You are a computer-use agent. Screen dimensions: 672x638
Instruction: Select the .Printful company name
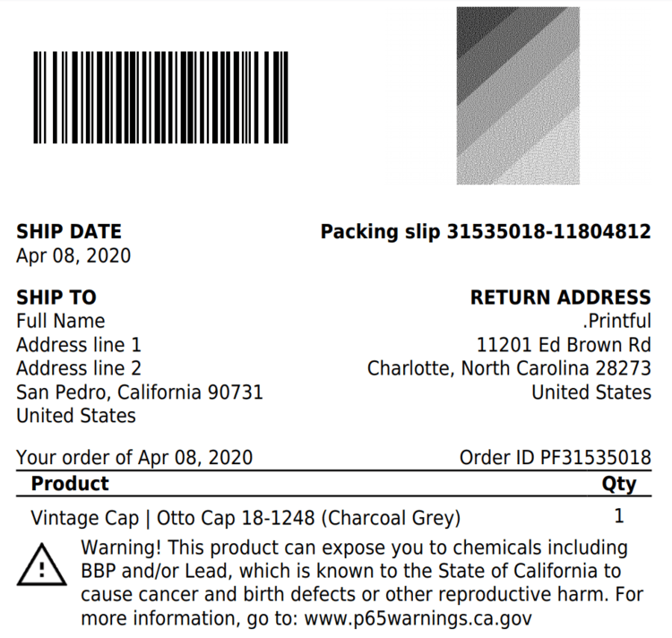tap(616, 321)
